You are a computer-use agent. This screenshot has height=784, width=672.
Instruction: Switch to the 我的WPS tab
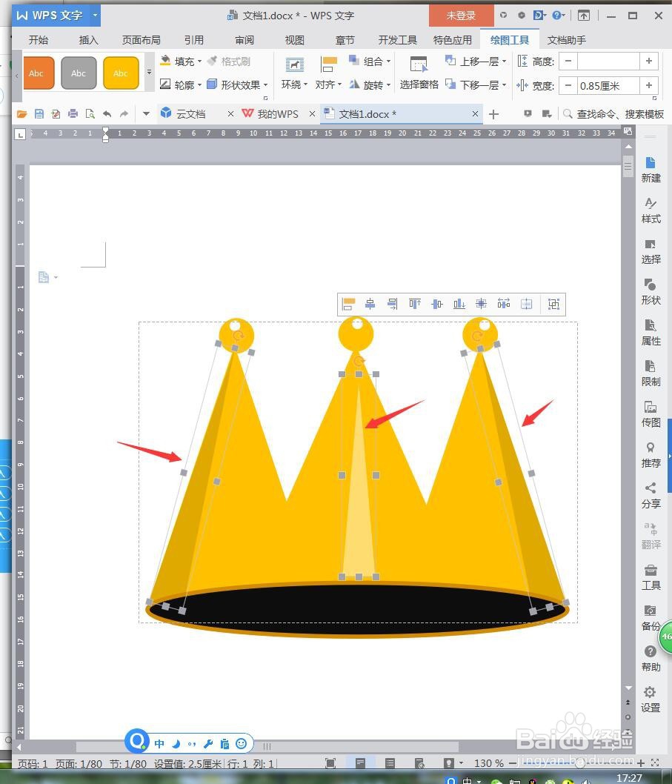pos(278,114)
